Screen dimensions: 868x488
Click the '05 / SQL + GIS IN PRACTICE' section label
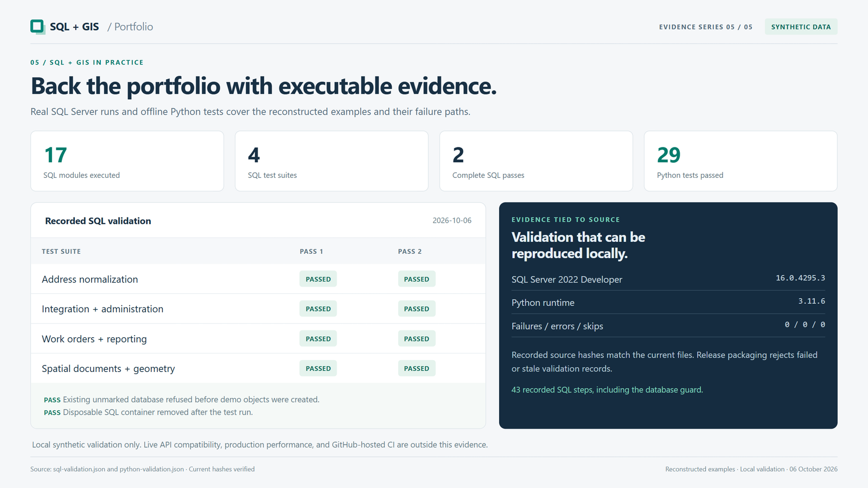pos(87,62)
